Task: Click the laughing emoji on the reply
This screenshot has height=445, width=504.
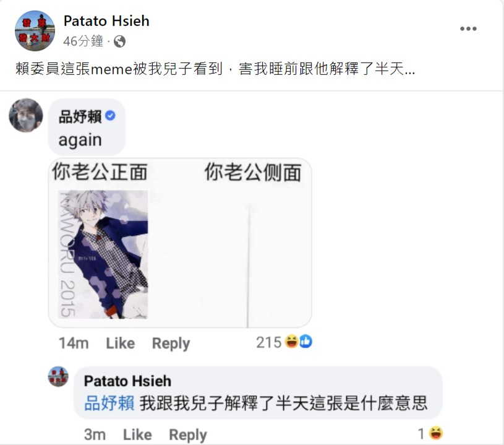Action: click(435, 433)
